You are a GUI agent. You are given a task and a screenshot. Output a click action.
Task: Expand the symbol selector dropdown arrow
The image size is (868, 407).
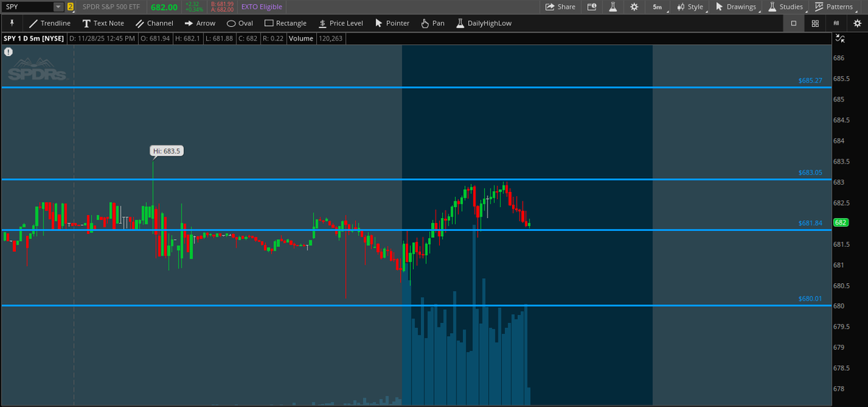59,7
